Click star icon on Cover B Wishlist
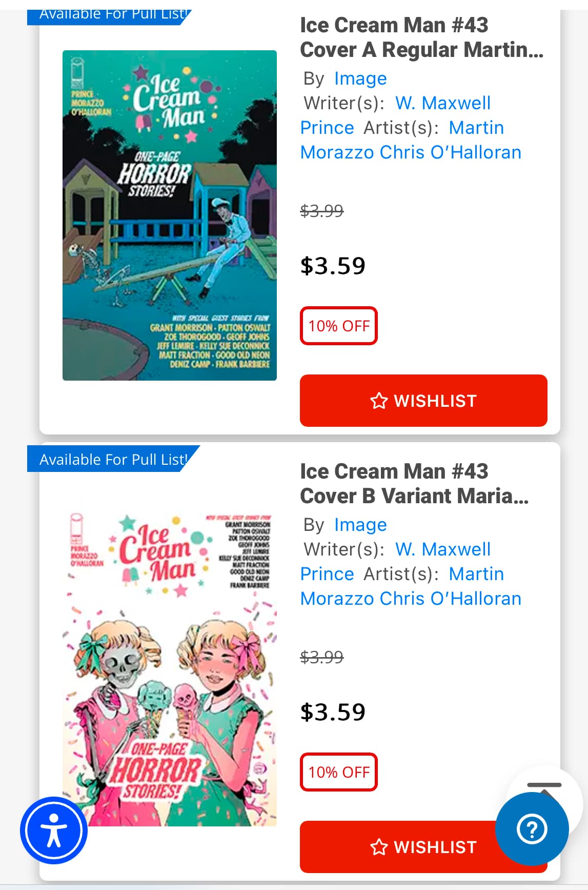588x890 pixels. tap(379, 847)
